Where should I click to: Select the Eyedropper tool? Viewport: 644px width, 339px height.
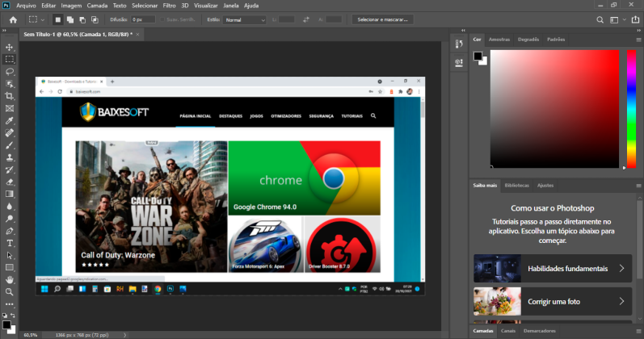[10, 120]
